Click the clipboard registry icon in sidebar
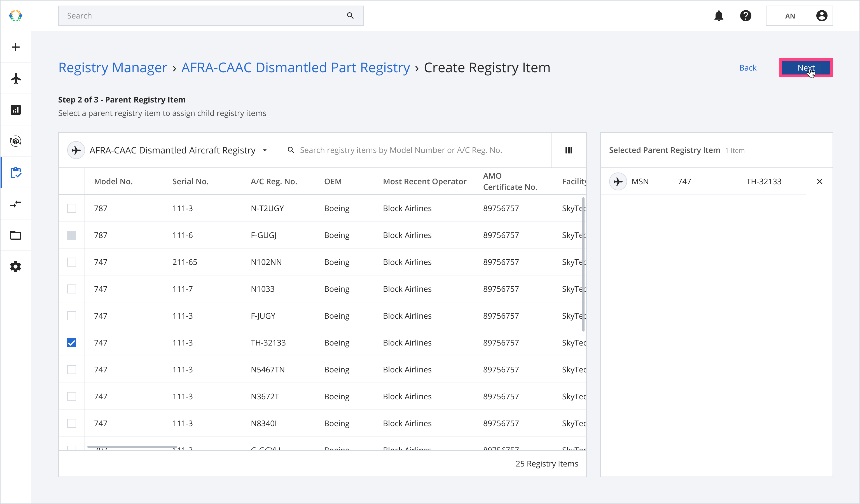 pos(16,173)
